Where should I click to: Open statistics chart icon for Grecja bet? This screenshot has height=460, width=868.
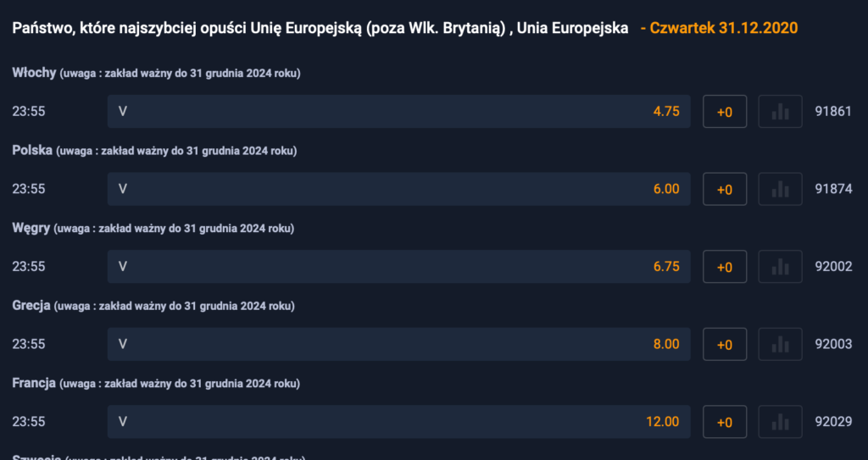coord(780,344)
